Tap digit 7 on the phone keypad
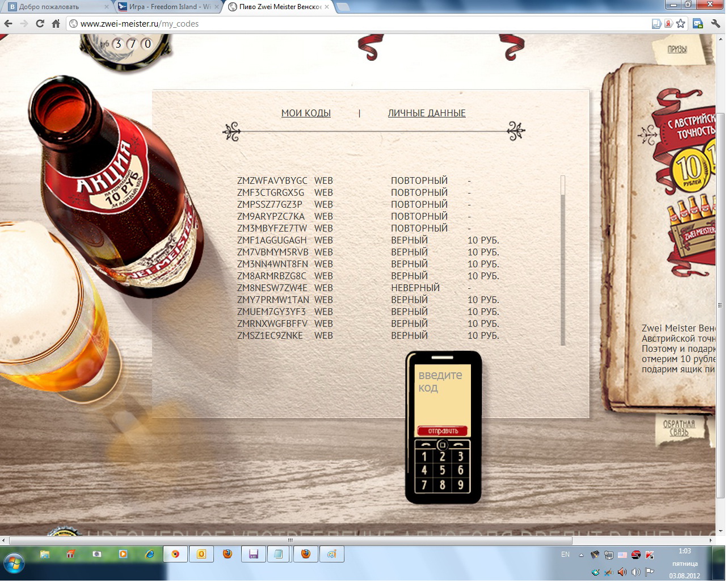The image size is (728, 584). pos(424,485)
